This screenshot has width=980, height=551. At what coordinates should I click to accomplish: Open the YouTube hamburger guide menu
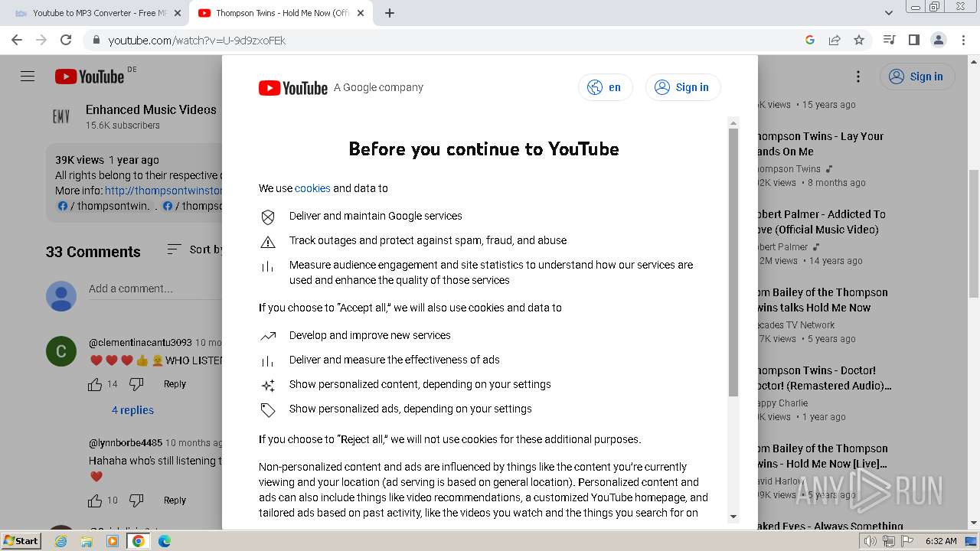(28, 77)
